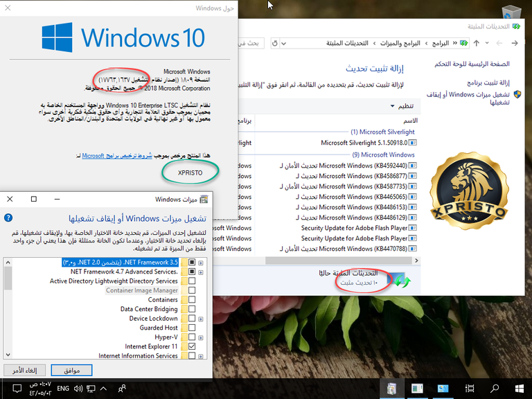Go up one level in Control Panel

click(477, 43)
